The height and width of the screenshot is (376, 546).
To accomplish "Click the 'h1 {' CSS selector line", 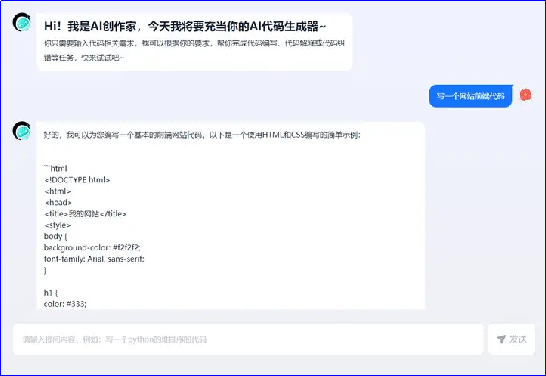I will [x=51, y=293].
